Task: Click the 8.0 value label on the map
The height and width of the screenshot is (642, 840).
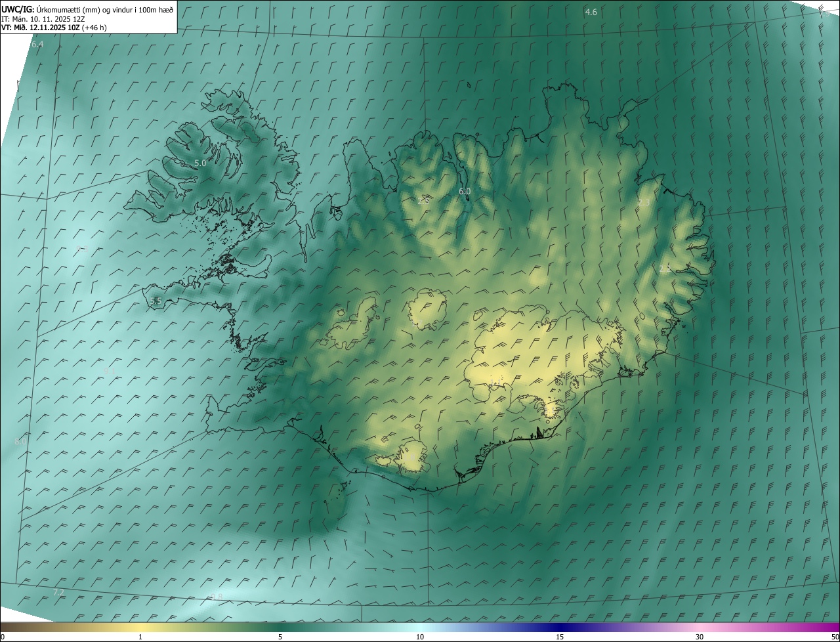Action: pyautogui.click(x=20, y=442)
